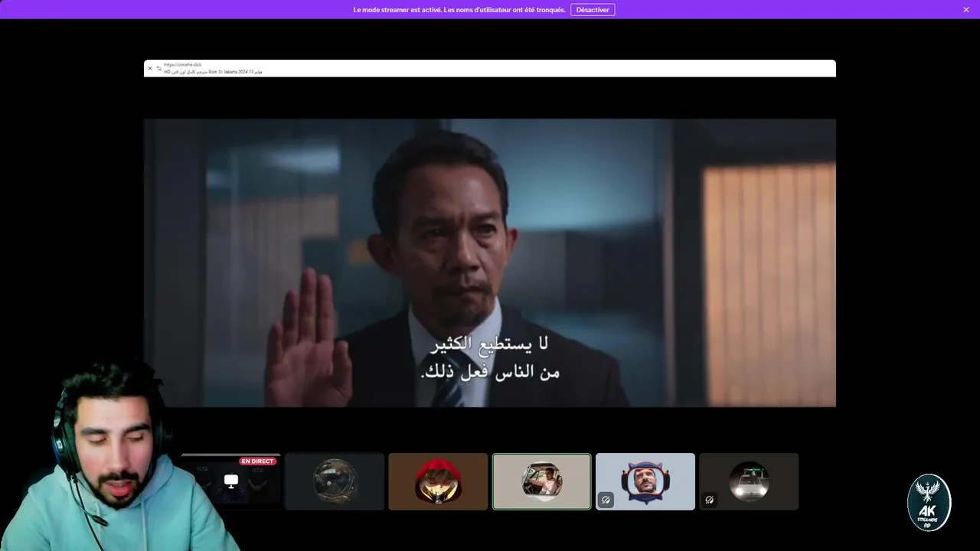
Task: Select the green-outlined speaking participant tile
Action: 542,481
